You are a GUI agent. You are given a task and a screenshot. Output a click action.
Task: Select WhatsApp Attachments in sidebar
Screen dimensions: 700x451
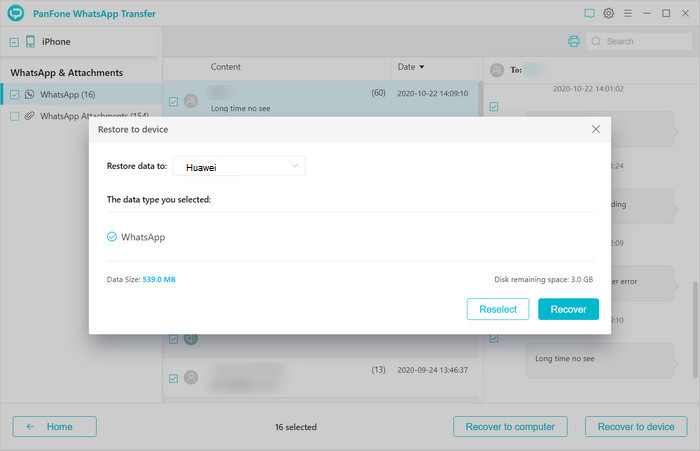click(x=81, y=116)
